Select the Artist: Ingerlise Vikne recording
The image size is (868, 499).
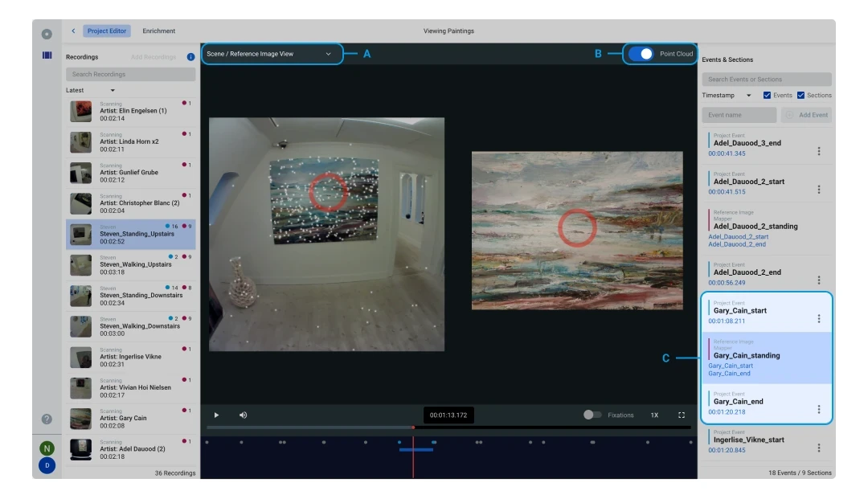[x=131, y=357]
